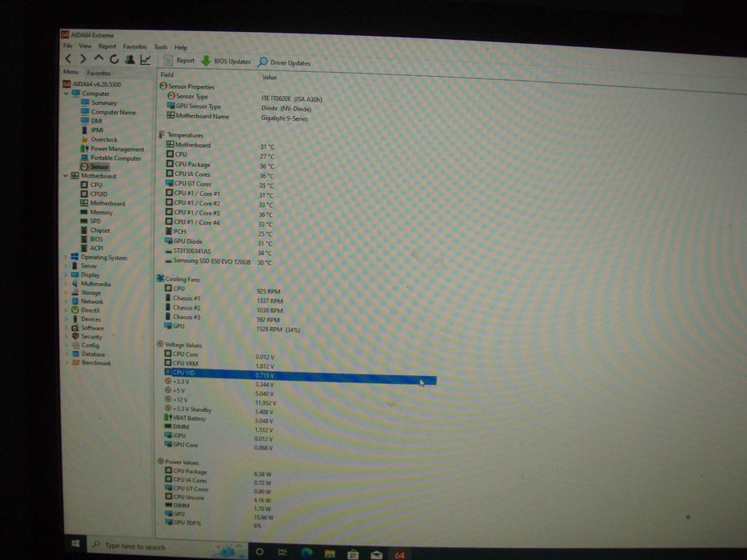Open the Report menu

tap(107, 46)
